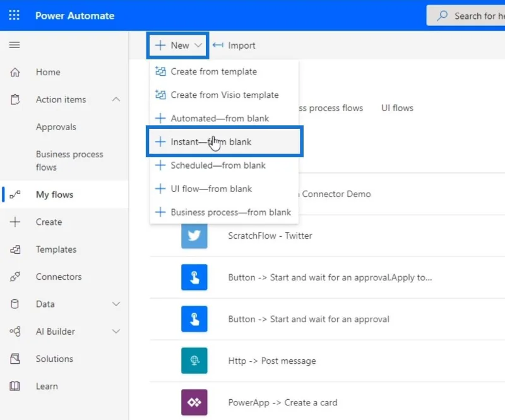Click the Templates icon in sidebar
This screenshot has height=420, width=505.
(x=15, y=249)
